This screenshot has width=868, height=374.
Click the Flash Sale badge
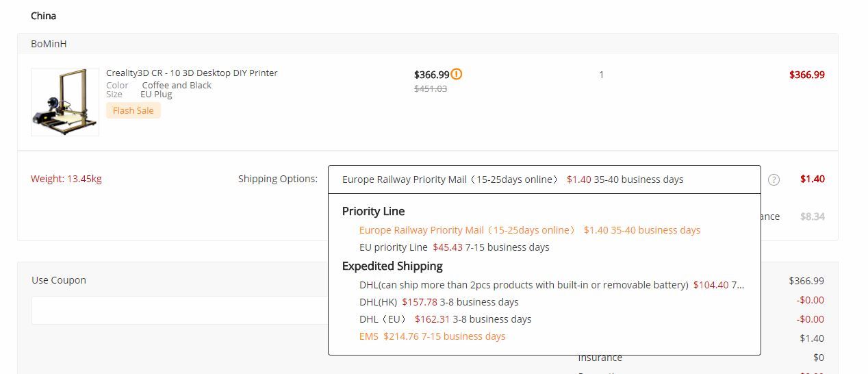[133, 110]
